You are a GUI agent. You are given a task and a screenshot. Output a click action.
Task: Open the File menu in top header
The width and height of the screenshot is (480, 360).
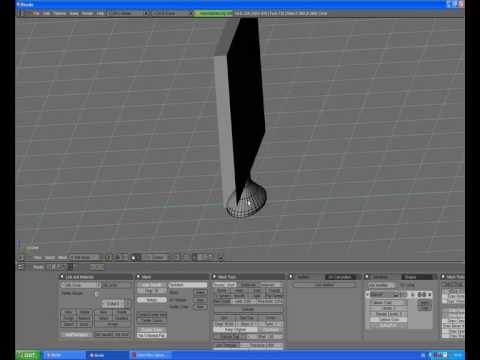pos(36,14)
